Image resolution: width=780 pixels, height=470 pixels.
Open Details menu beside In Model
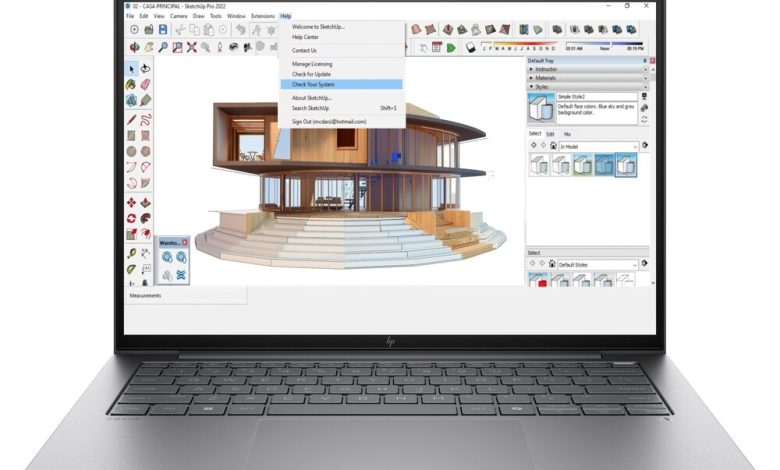point(645,145)
